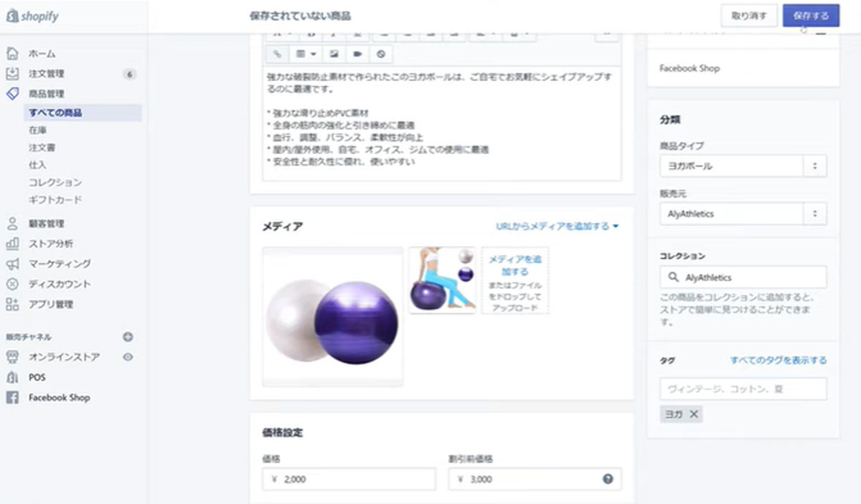Image resolution: width=861 pixels, height=504 pixels.
Task: Click すべてのタグを表示する link
Action: click(778, 361)
